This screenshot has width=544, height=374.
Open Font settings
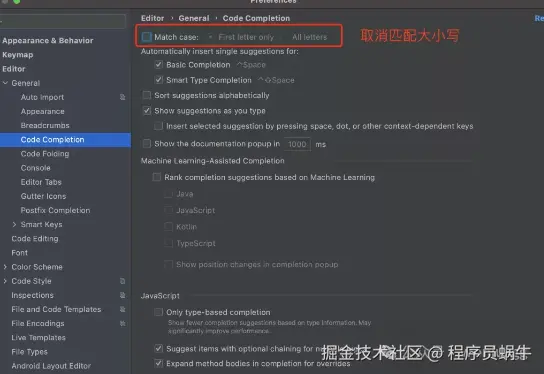click(x=19, y=253)
